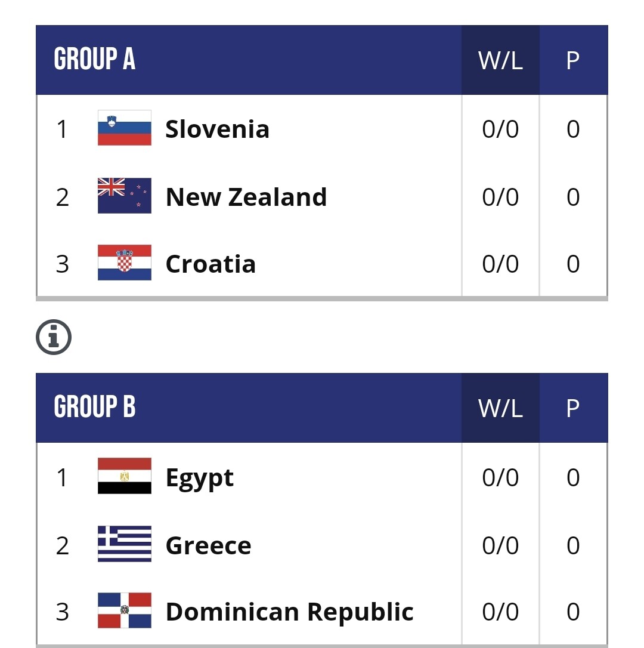This screenshot has width=644, height=648.
Task: Click the Slovenia flag icon
Action: pos(124,128)
